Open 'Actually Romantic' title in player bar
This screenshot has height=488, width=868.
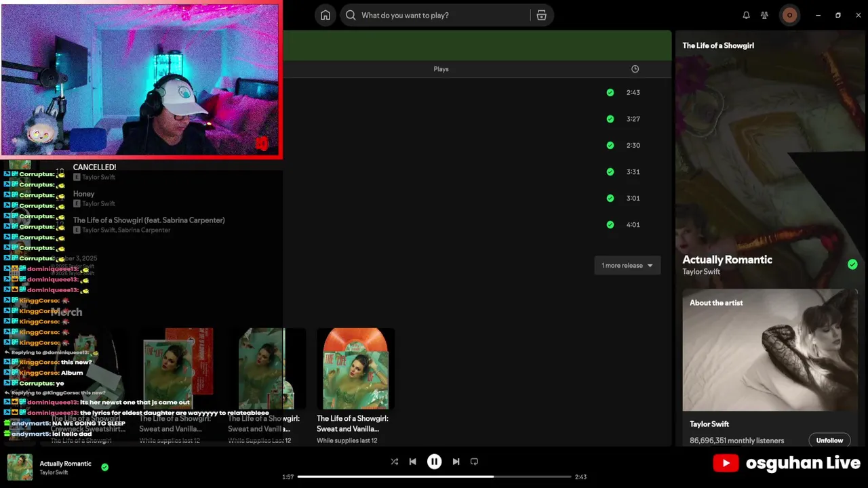click(65, 464)
